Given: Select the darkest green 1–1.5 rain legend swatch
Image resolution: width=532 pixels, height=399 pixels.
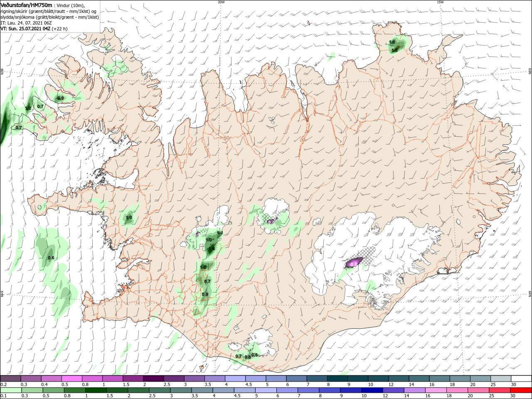Looking at the screenshot, I should (x=96, y=390).
